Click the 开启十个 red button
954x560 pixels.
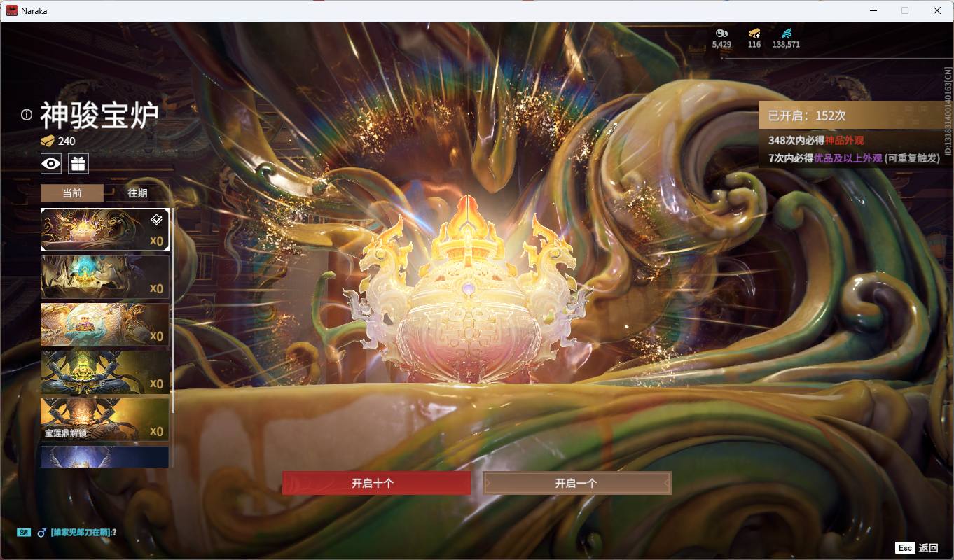(x=376, y=483)
